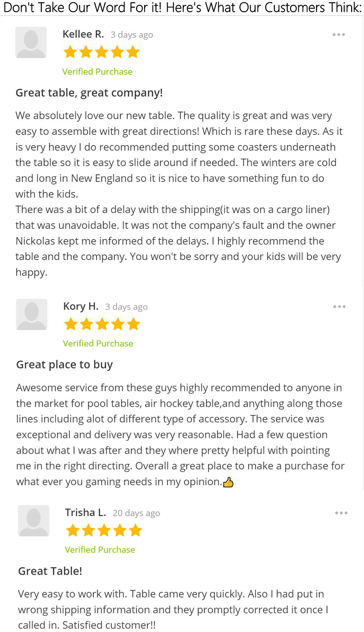The width and height of the screenshot is (364, 632).
Task: Open the three-dot menu on Kellee R.'s review
Action: (x=339, y=35)
